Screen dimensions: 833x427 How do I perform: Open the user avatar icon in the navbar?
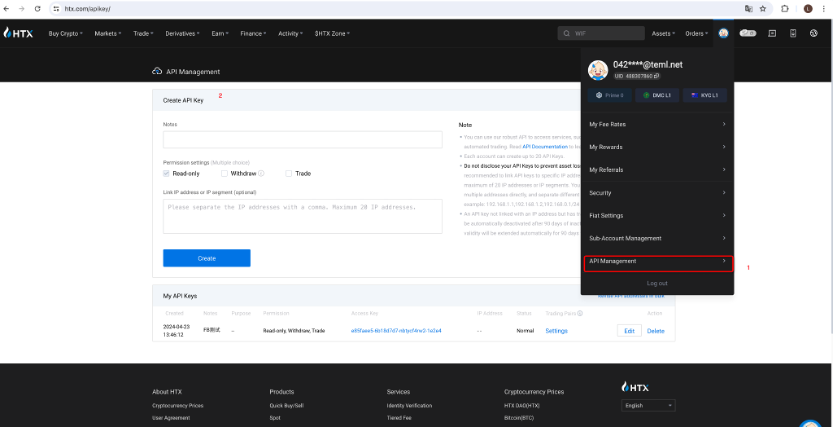[x=723, y=33]
